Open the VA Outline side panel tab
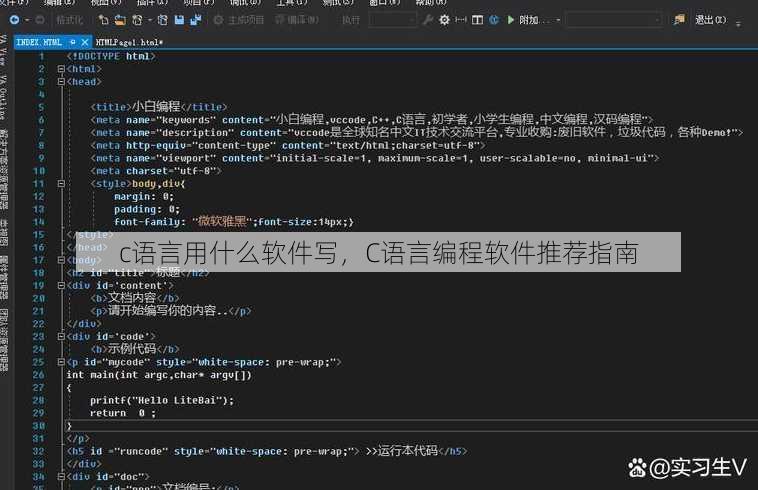Viewport: 758px width, 490px height. (x=3, y=97)
